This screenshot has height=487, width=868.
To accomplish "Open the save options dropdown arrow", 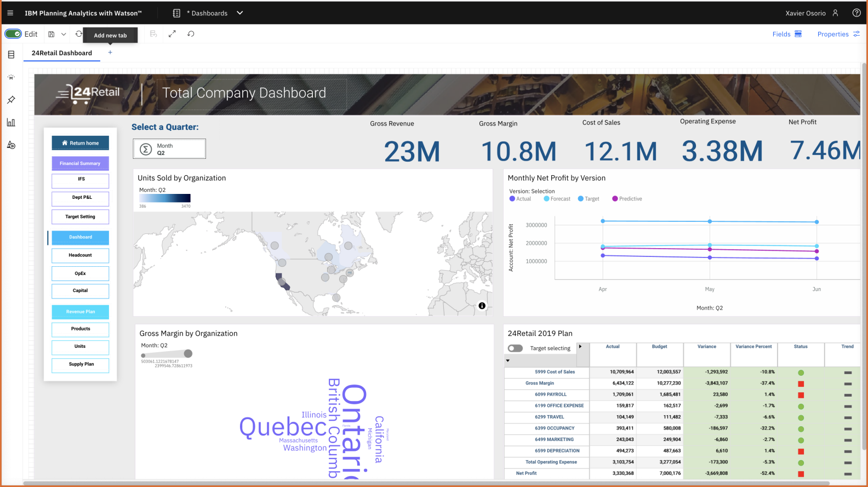I will [x=64, y=34].
